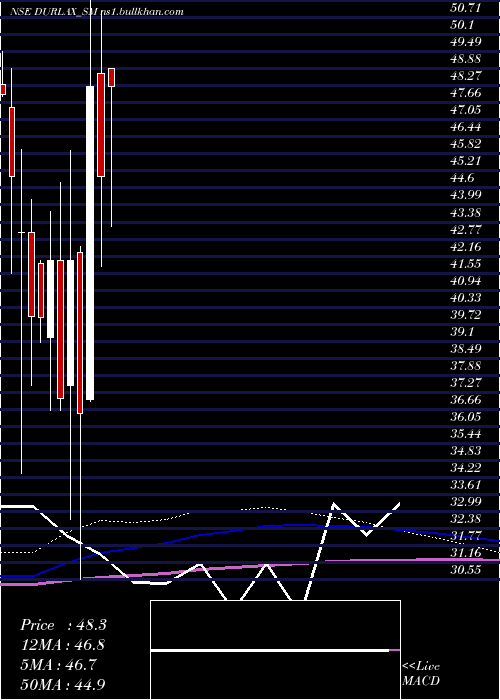Click the MACD panel horizontal white line
The width and height of the screenshot is (500, 700).
[270, 651]
